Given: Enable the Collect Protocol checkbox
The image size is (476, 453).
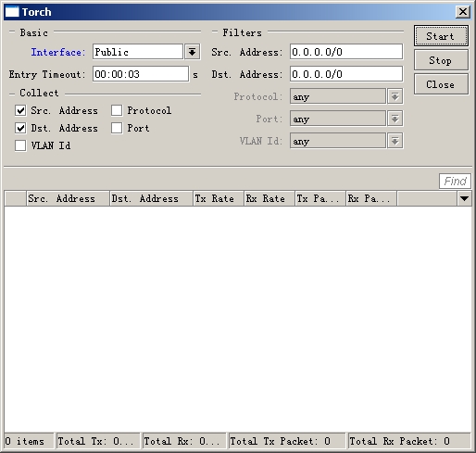Looking at the screenshot, I should click(117, 110).
